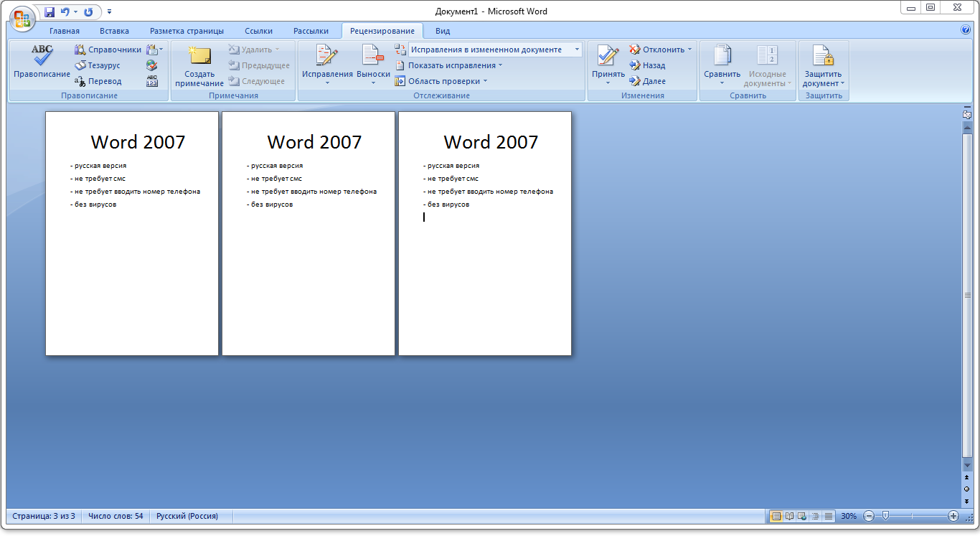Toggle Print Layout view in status bar
Viewport: 980px width, 536px height.
click(776, 515)
